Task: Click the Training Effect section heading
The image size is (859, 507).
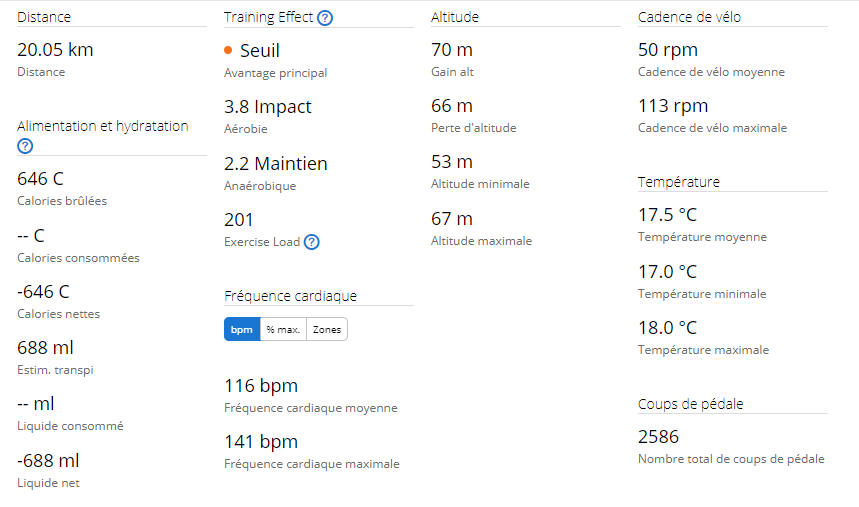Action: pos(268,17)
